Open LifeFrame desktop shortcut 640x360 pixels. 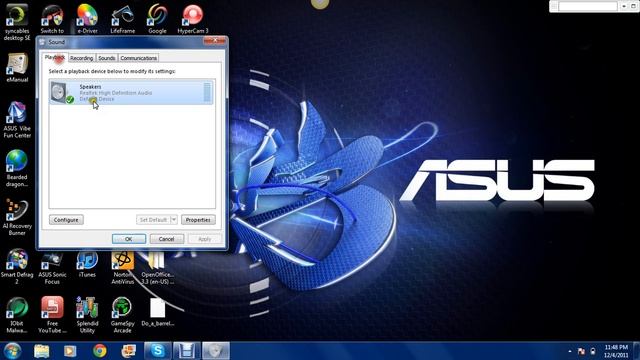coord(122,20)
